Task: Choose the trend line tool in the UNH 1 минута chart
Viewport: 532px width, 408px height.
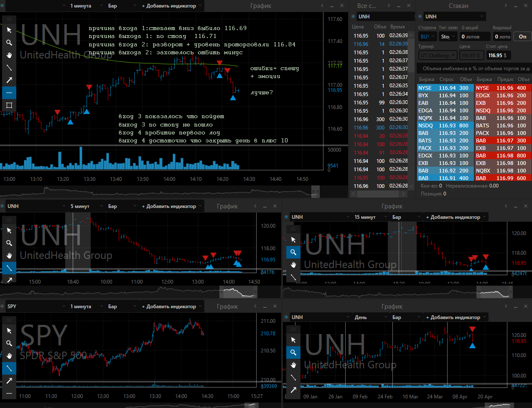Action: point(9,68)
